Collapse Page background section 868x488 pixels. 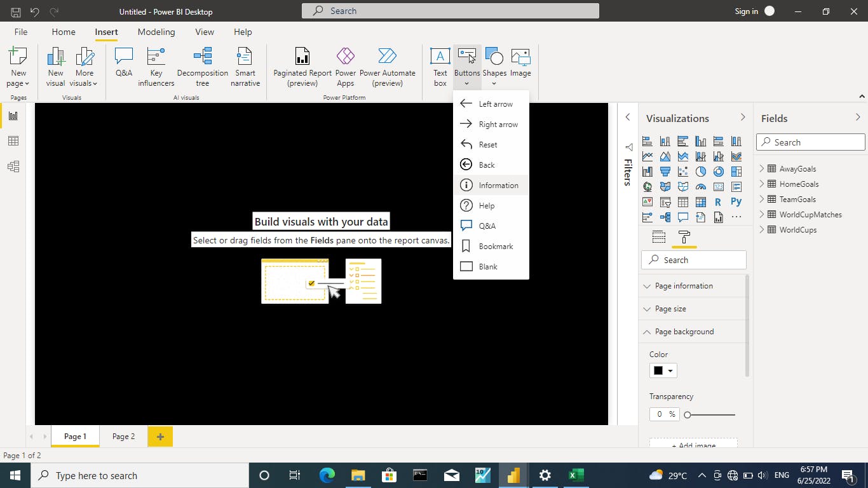coord(692,332)
